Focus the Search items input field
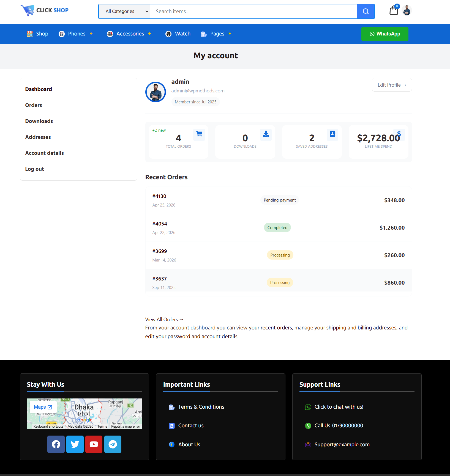The image size is (450, 476). [x=253, y=12]
